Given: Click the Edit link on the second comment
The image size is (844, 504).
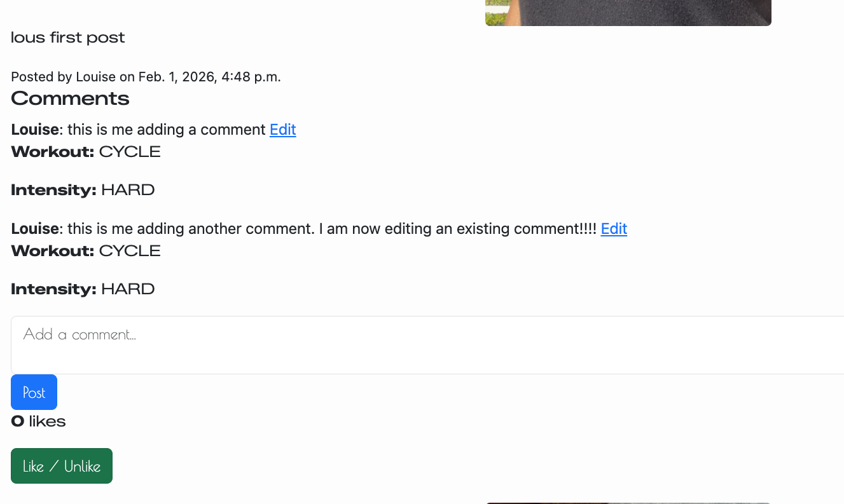Looking at the screenshot, I should click(x=613, y=229).
